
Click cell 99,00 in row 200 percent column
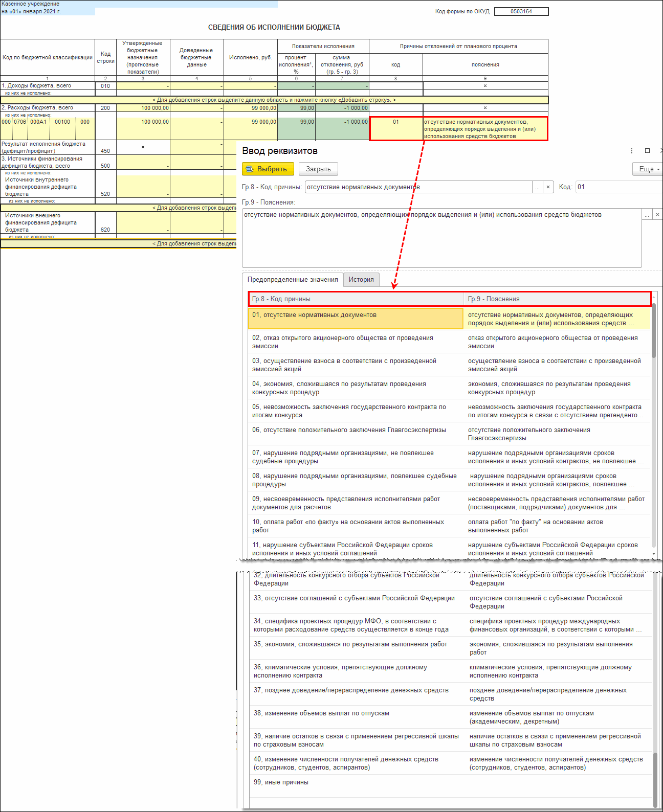[296, 108]
